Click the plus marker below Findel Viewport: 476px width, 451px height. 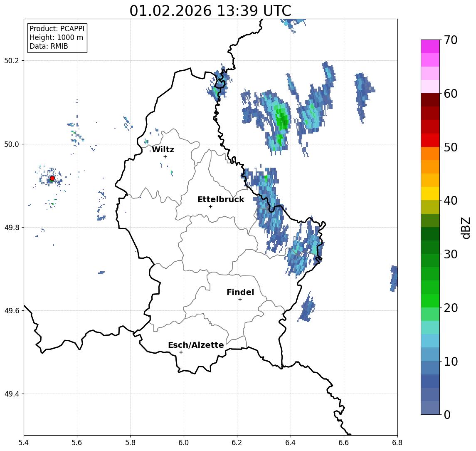pos(240,300)
